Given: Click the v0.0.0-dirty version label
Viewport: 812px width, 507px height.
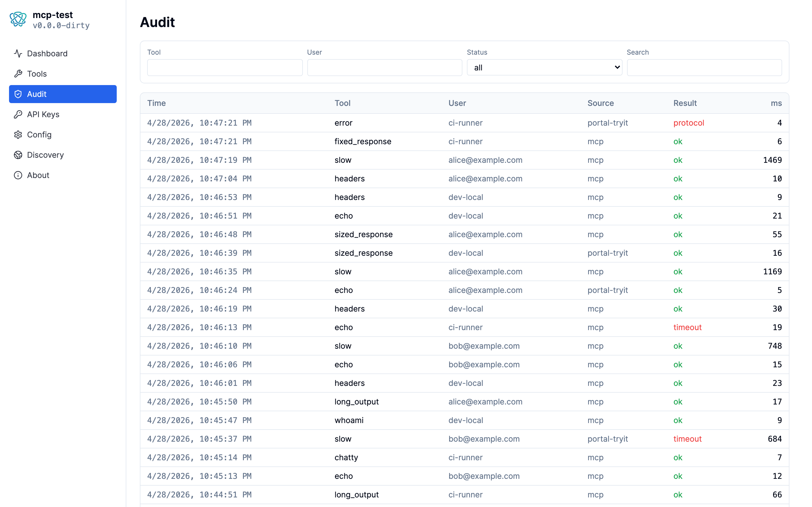Looking at the screenshot, I should 61,25.
